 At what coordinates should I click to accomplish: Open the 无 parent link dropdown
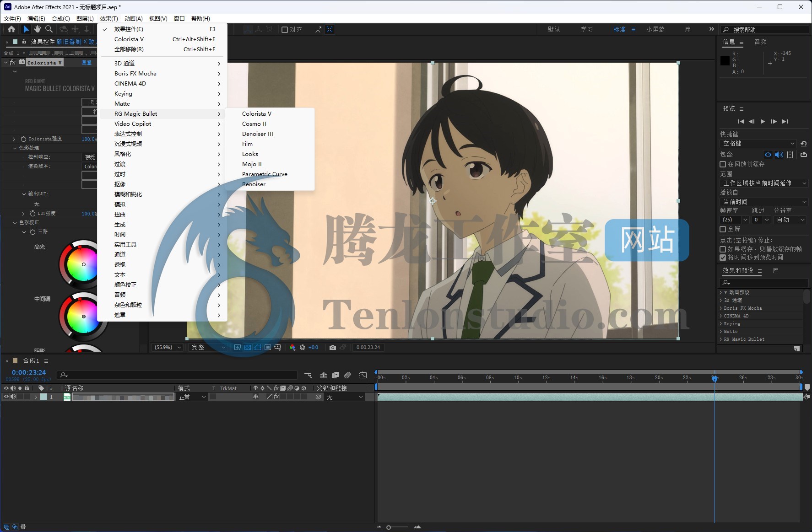pyautogui.click(x=345, y=397)
